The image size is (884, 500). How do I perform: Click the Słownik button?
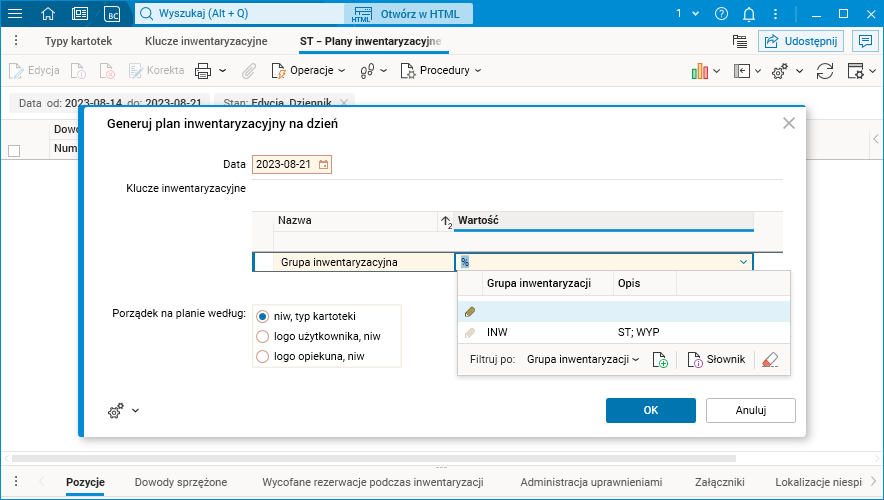click(x=716, y=360)
